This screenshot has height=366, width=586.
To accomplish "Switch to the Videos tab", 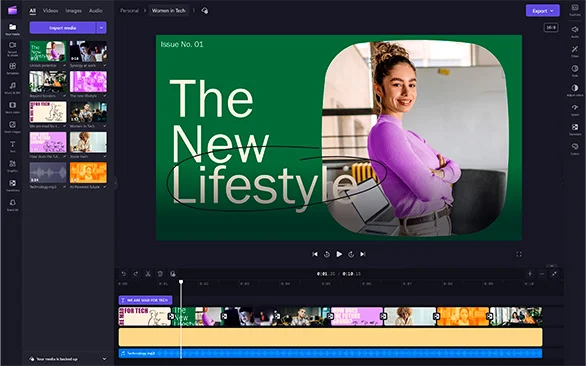I will click(x=50, y=10).
